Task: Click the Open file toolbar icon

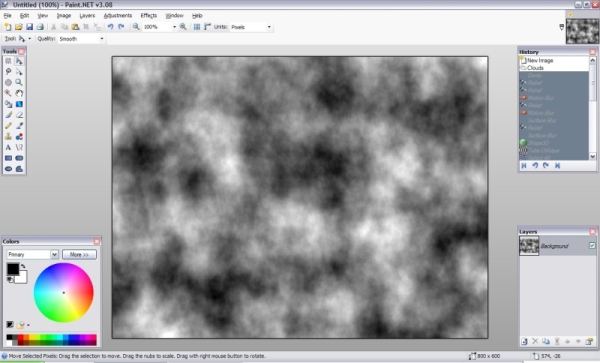Action: pyautogui.click(x=19, y=27)
